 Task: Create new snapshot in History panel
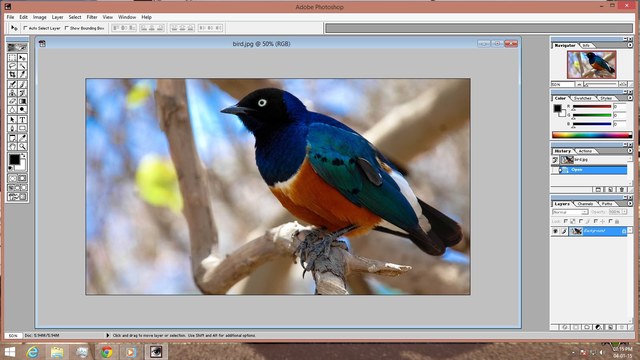(611, 190)
